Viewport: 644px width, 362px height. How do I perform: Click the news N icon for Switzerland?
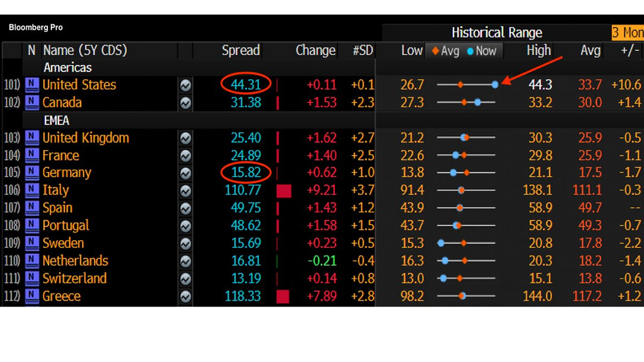[31, 279]
